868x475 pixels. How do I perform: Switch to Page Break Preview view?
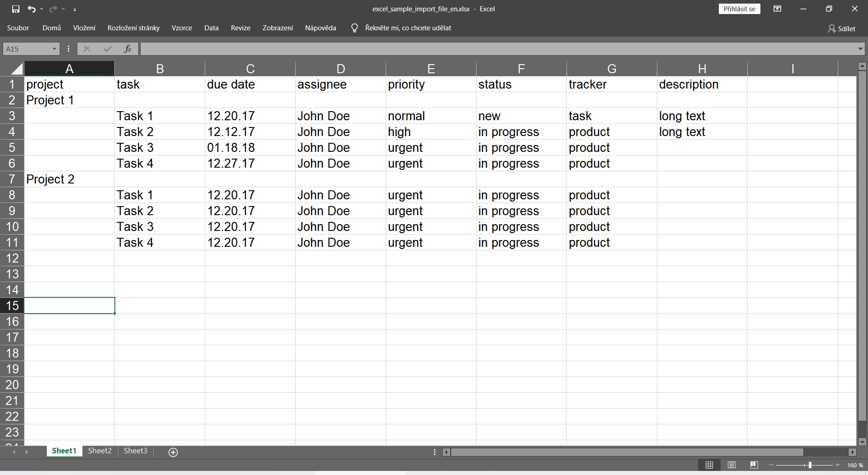(754, 465)
